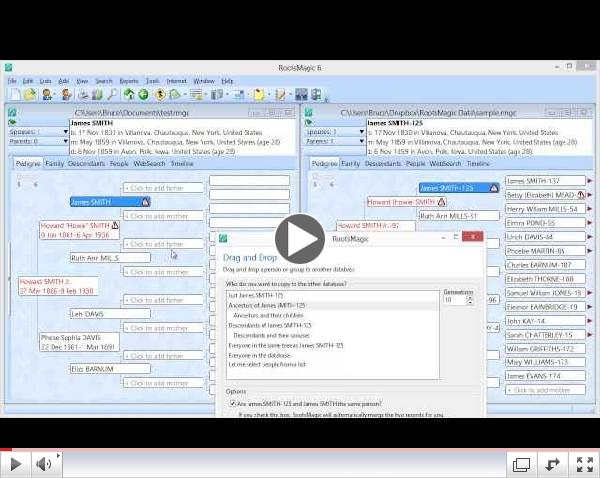Click the expand arrow beside James SMITH-137

(590, 181)
